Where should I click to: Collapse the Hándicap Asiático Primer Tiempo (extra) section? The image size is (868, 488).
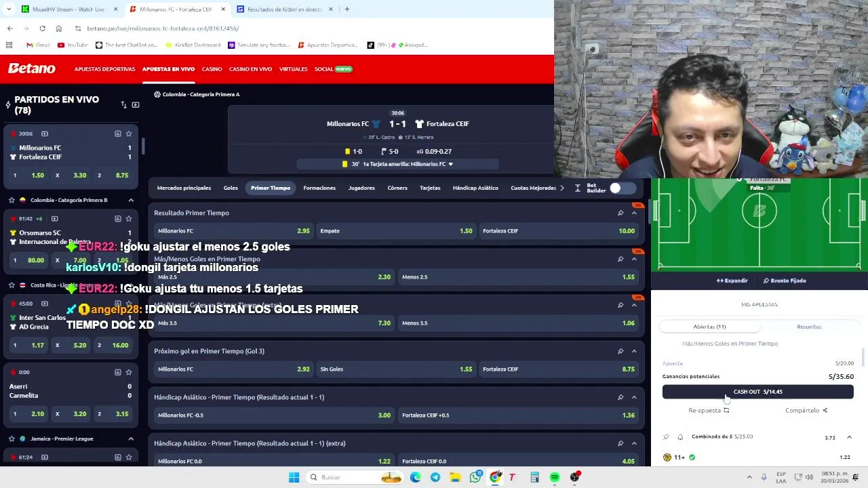[634, 443]
